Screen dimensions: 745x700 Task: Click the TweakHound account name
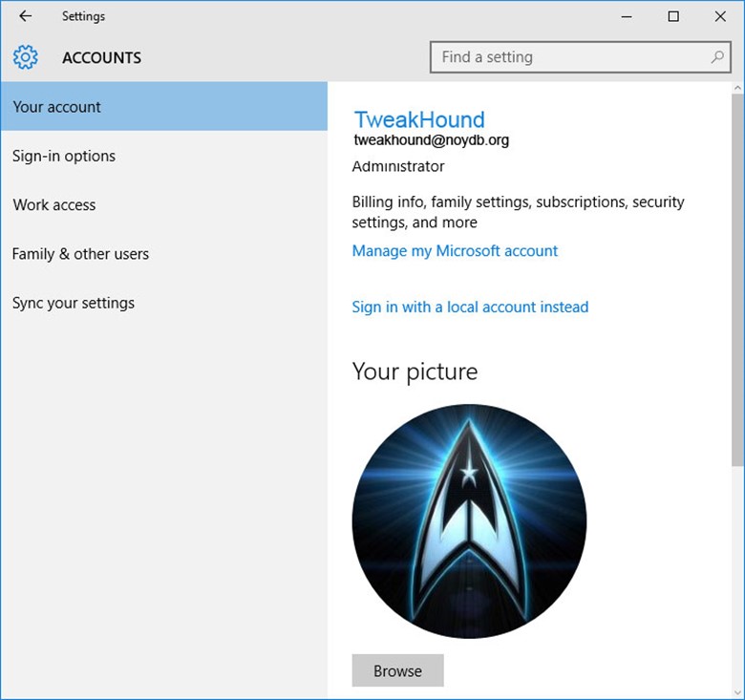pos(419,119)
